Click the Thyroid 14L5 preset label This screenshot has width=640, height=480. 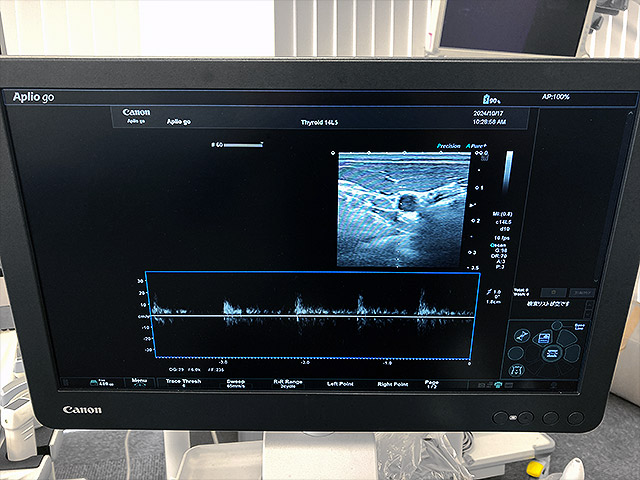319,122
